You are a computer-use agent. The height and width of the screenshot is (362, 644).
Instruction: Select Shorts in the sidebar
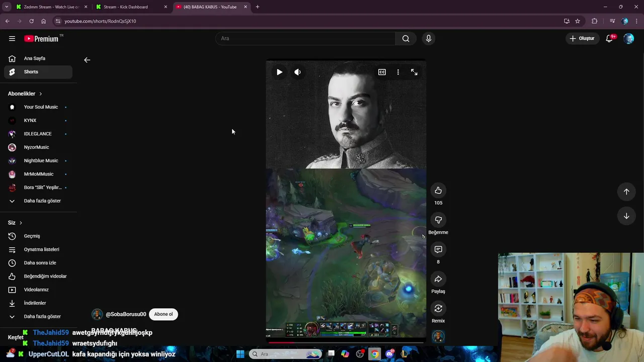coord(38,72)
